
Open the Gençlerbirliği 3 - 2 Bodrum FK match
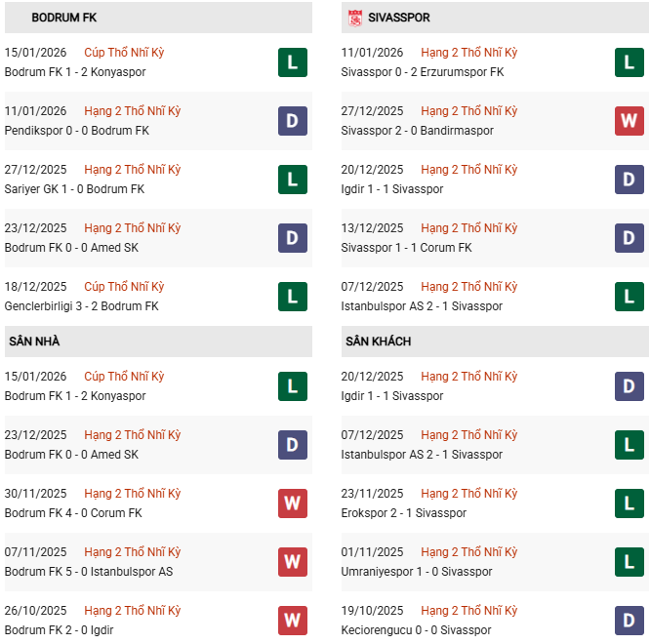[x=81, y=306]
